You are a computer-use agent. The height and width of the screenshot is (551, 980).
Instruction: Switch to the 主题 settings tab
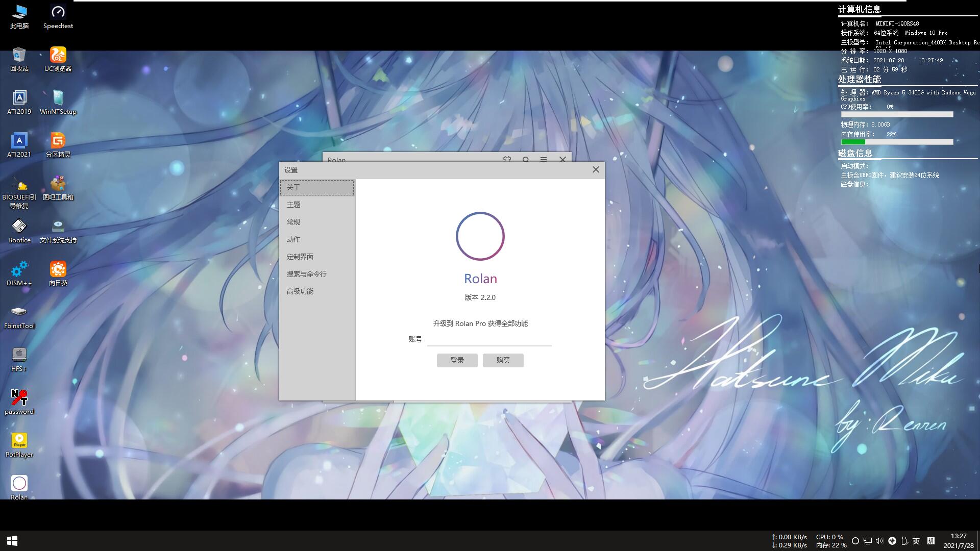point(317,205)
